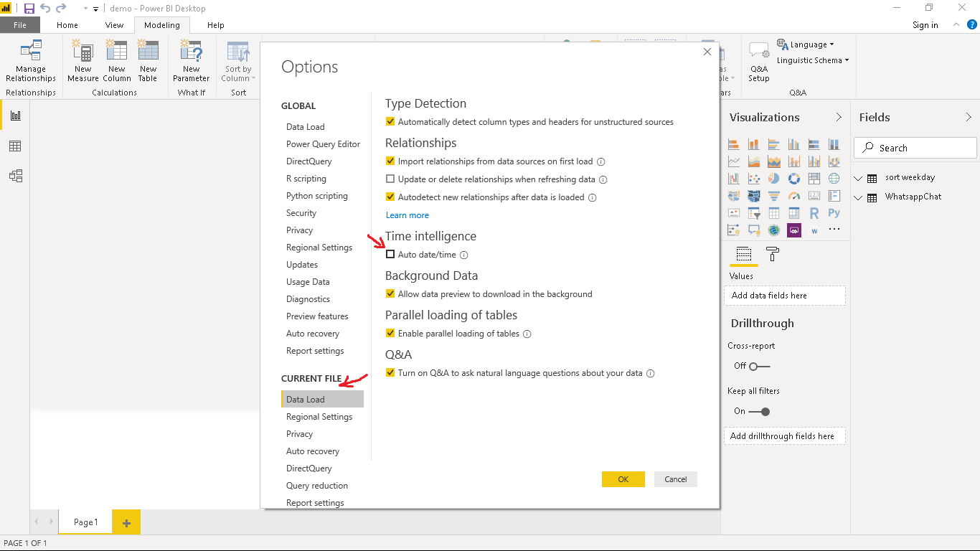Switch to the Home ribbon tab
This screenshot has height=551, width=980.
point(67,25)
